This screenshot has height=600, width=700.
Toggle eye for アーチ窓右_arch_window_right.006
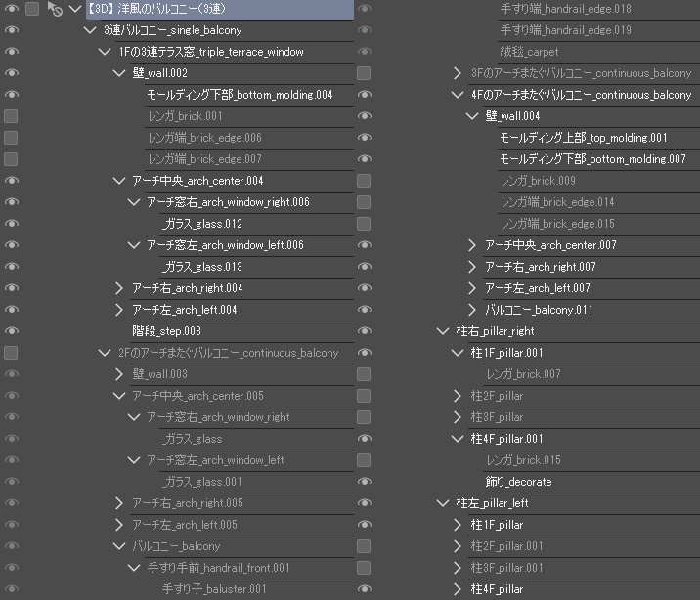coord(11,201)
